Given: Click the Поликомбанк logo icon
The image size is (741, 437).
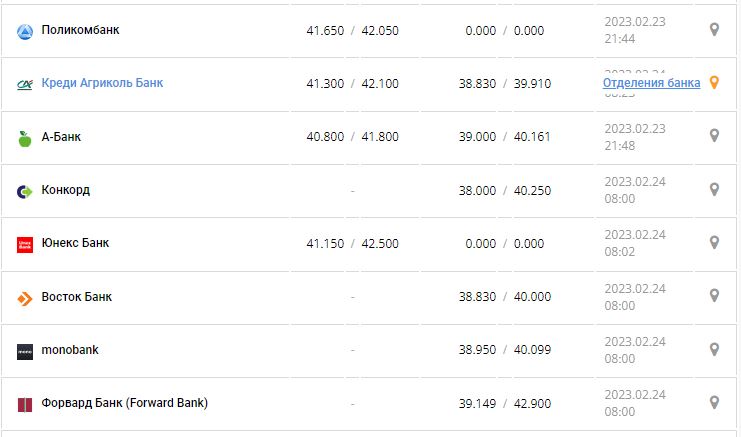Looking at the screenshot, I should tap(25, 31).
